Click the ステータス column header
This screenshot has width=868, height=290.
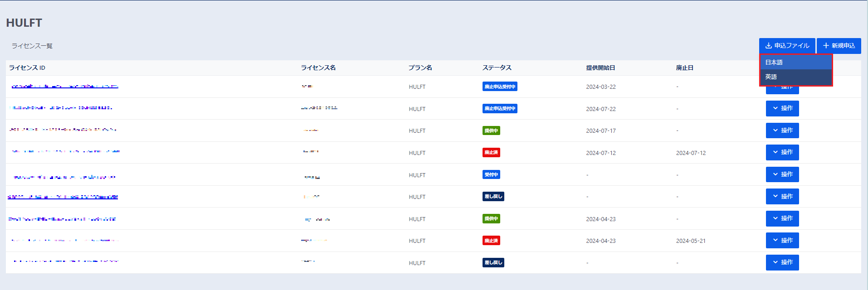(497, 68)
